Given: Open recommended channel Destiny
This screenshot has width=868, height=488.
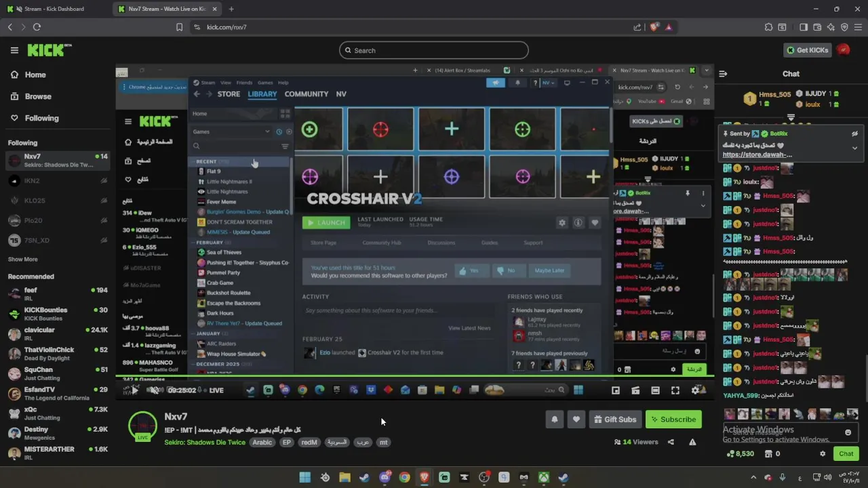Looking at the screenshot, I should [x=57, y=433].
